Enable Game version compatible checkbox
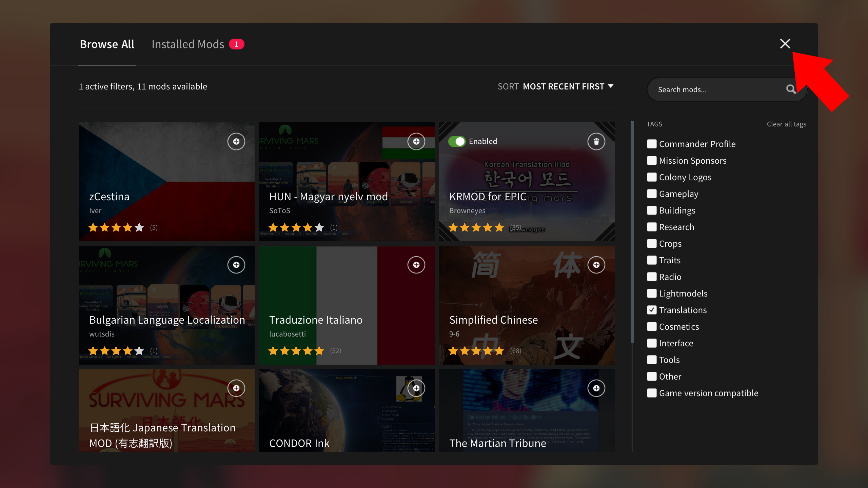This screenshot has width=868, height=488. [x=651, y=393]
